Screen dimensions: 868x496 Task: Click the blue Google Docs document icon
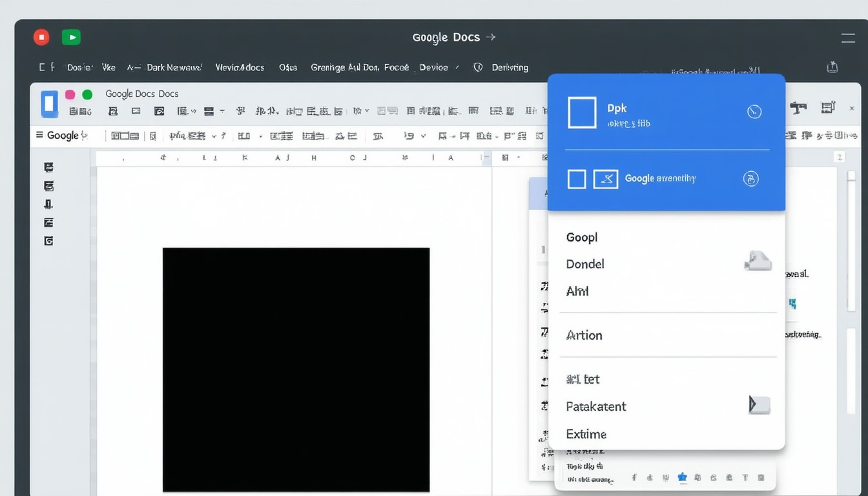coord(49,104)
